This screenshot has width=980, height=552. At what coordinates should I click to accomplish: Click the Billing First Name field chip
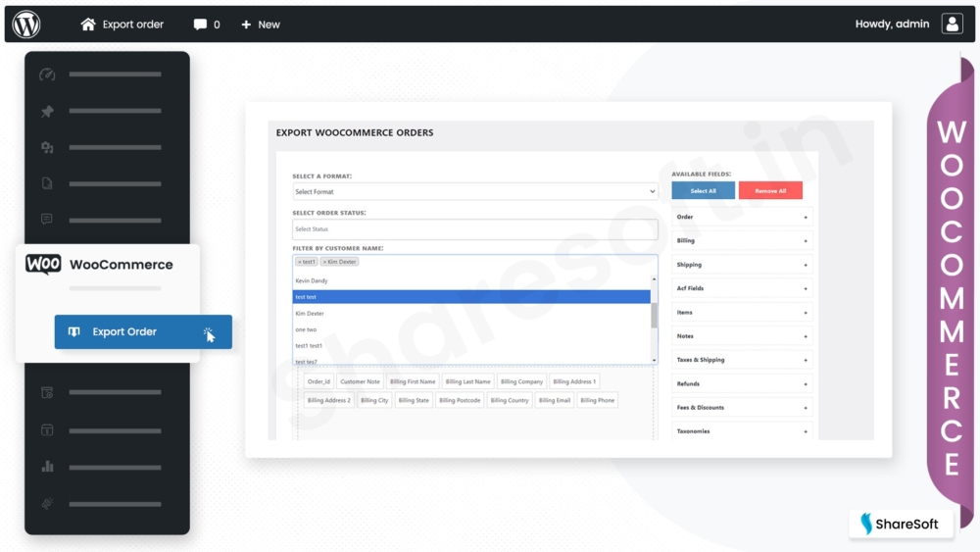click(413, 381)
